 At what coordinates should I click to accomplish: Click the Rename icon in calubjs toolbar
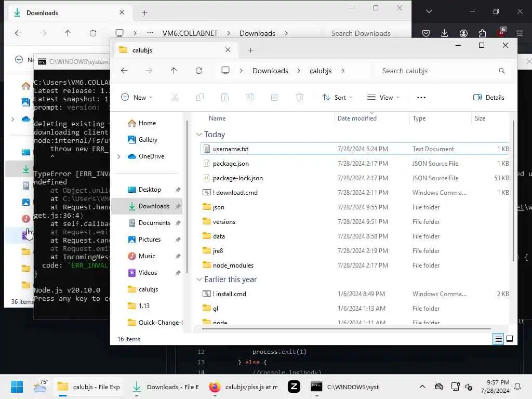(x=250, y=98)
